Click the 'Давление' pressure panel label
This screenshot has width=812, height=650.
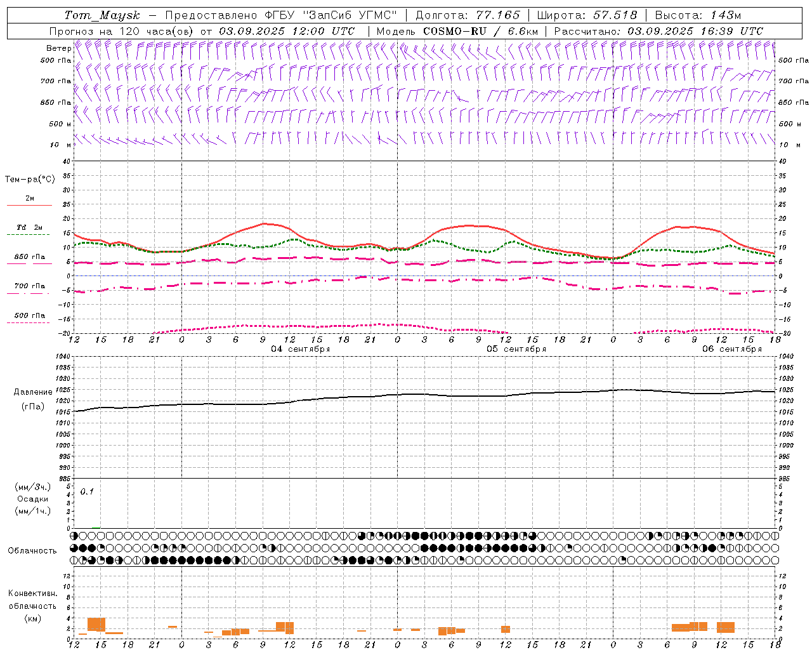click(33, 392)
